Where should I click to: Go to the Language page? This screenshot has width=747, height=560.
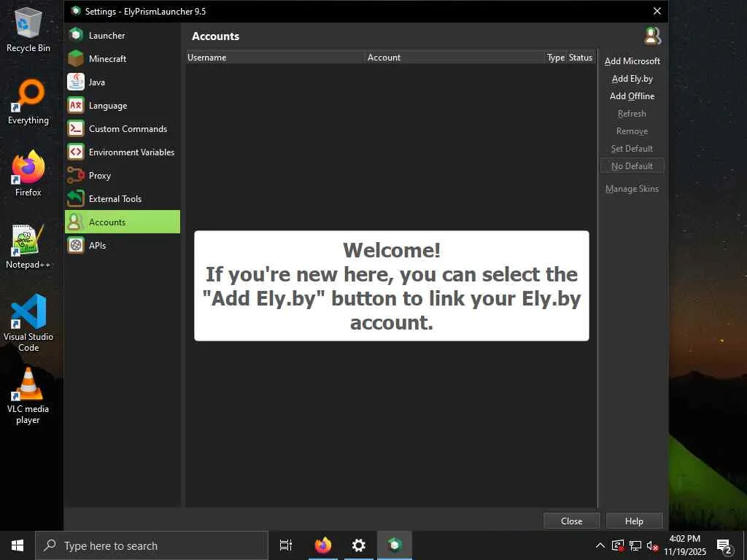click(123, 105)
